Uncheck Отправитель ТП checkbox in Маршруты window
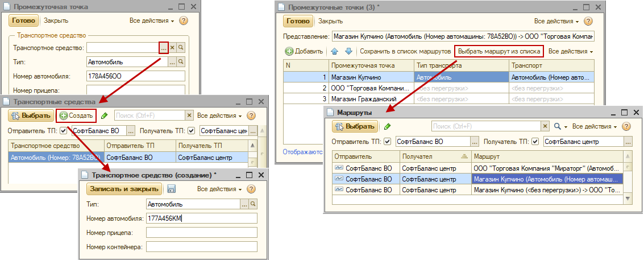This screenshot has height=260, width=644. click(387, 141)
